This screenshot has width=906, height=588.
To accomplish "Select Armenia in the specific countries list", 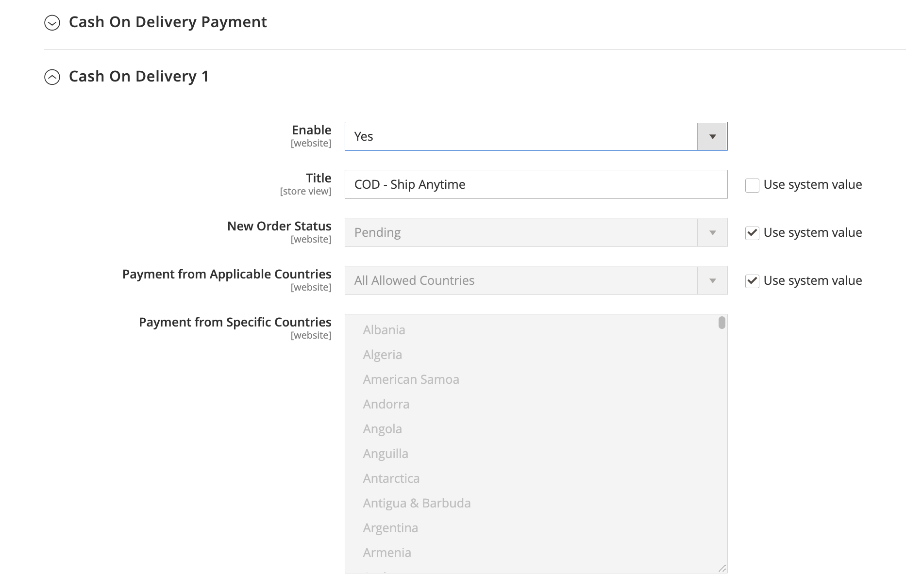I will [x=386, y=553].
